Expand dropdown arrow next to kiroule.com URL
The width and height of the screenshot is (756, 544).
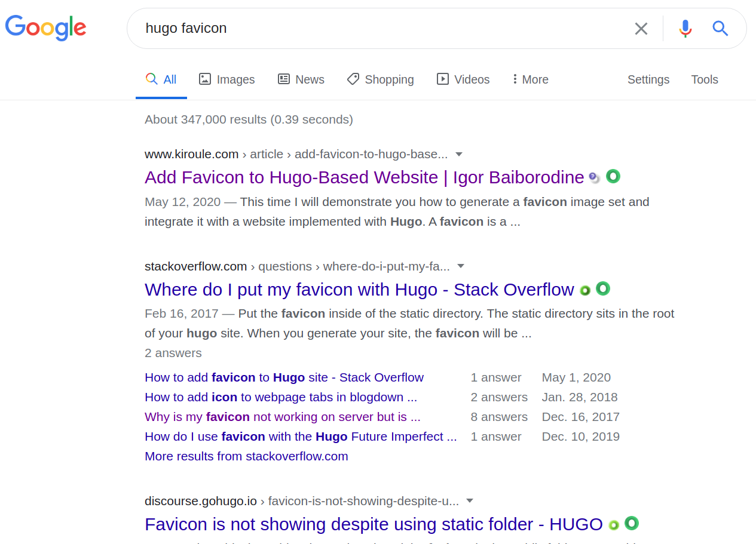(459, 154)
